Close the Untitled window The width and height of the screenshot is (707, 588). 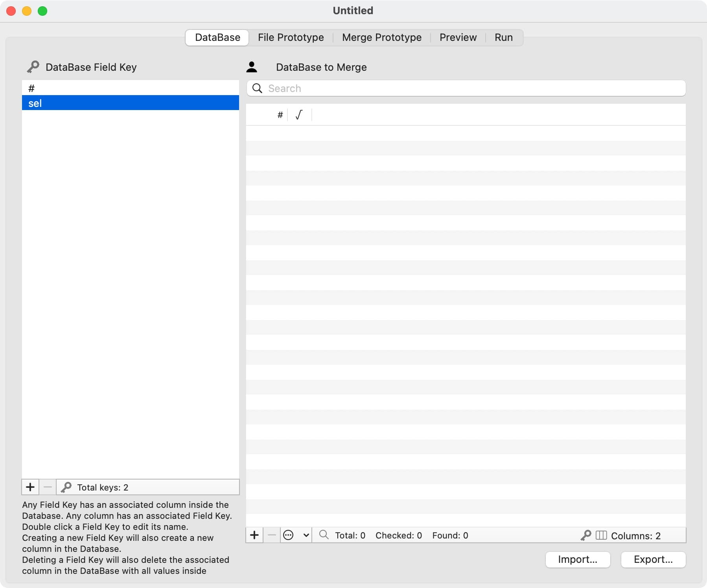[x=11, y=11]
